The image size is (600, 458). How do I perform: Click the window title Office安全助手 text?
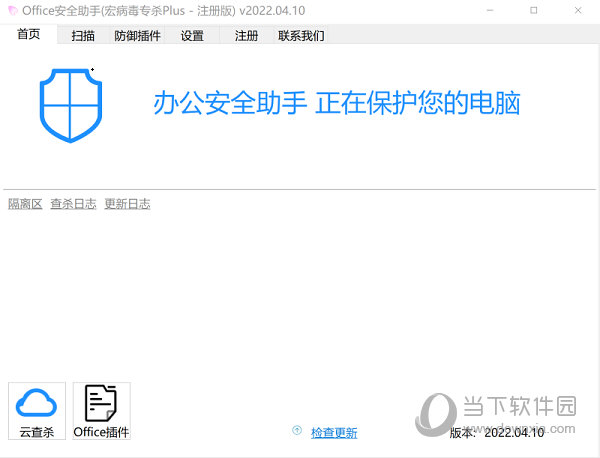tap(163, 11)
